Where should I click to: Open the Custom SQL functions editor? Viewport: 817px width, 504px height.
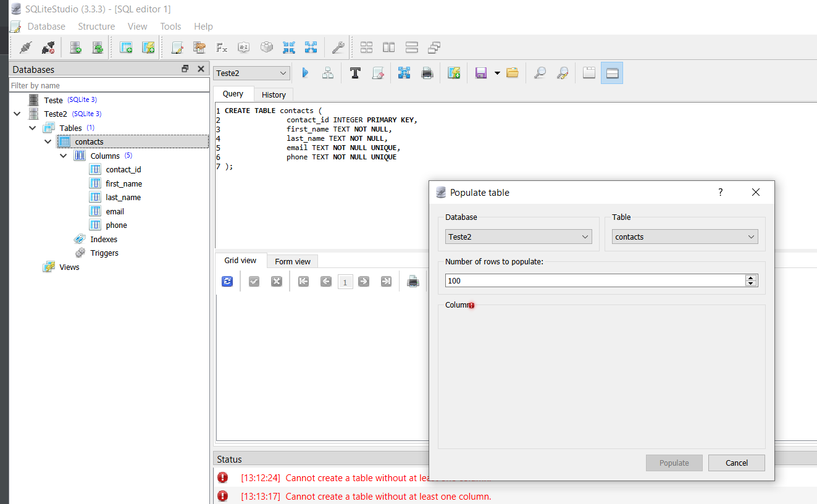[x=222, y=47]
